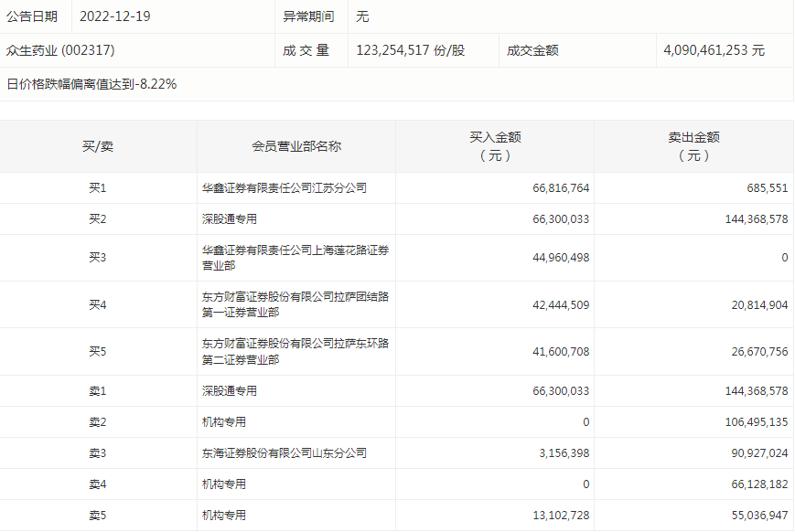Image resolution: width=795 pixels, height=532 pixels.
Task: Select buy amount 44,960,498
Action: tap(561, 258)
